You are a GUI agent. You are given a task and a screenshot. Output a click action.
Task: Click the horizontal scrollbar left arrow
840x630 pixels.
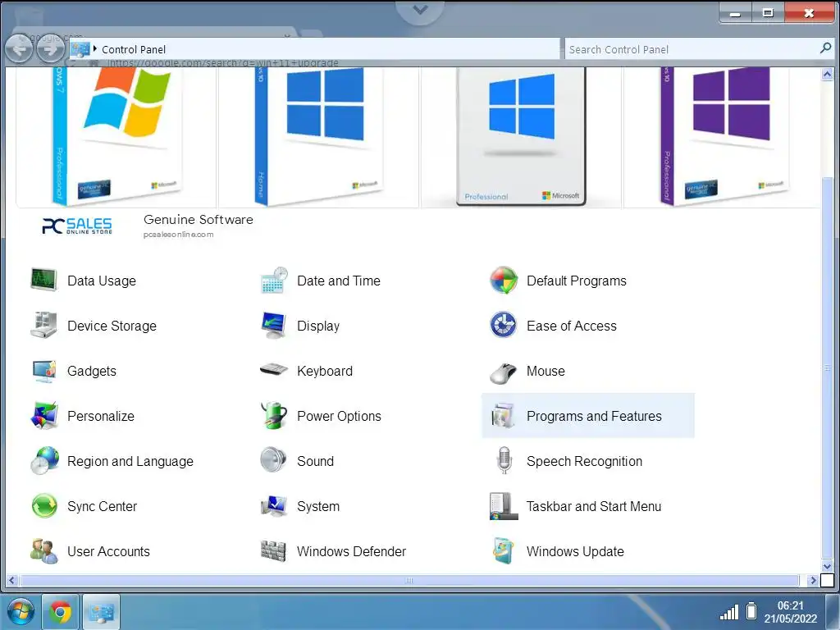coord(12,580)
